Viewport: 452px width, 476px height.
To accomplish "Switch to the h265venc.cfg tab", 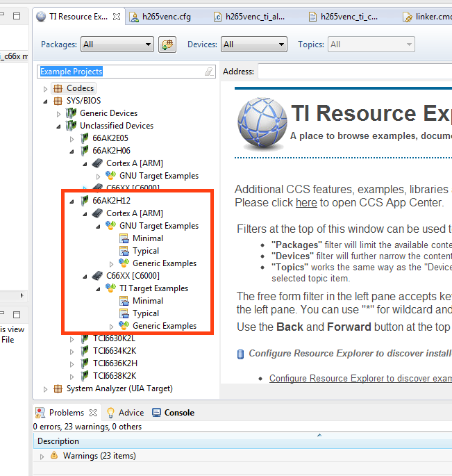I will [161, 17].
